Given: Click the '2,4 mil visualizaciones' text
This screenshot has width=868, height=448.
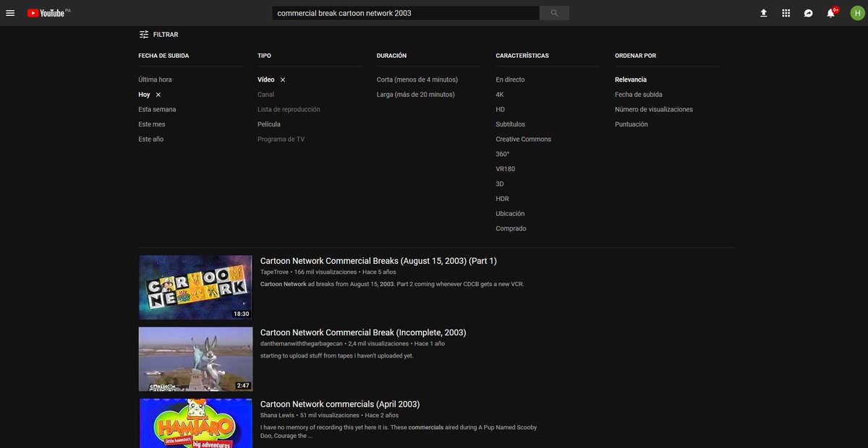Looking at the screenshot, I should point(378,343).
